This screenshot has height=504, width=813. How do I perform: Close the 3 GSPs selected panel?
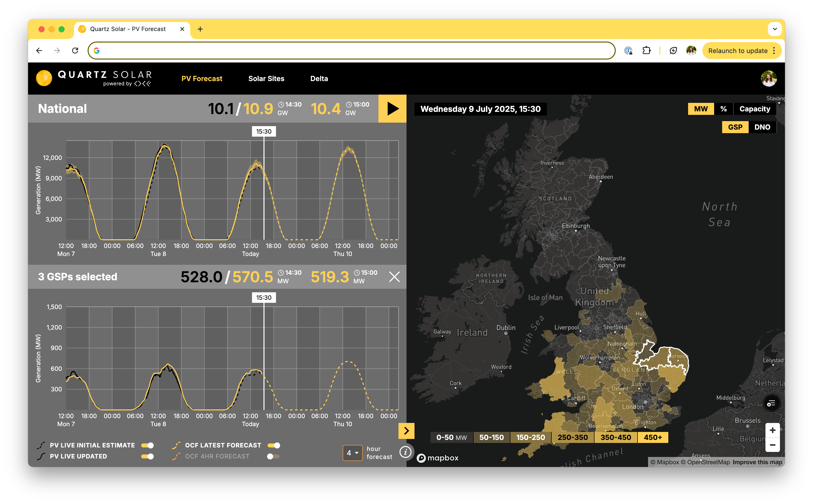pyautogui.click(x=394, y=277)
